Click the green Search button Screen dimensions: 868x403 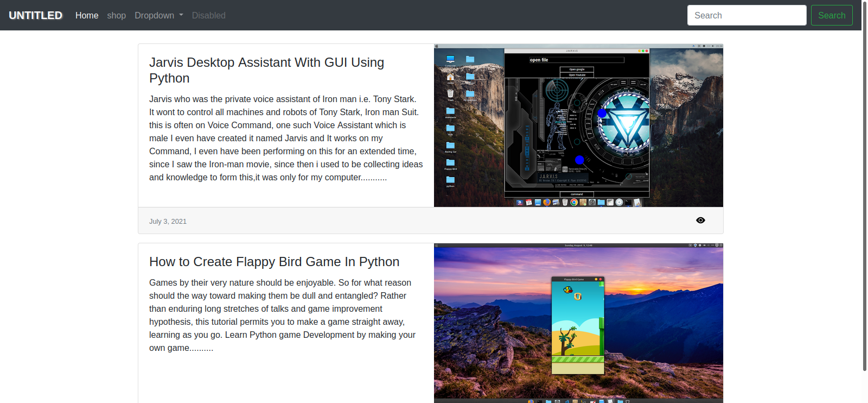click(x=832, y=15)
